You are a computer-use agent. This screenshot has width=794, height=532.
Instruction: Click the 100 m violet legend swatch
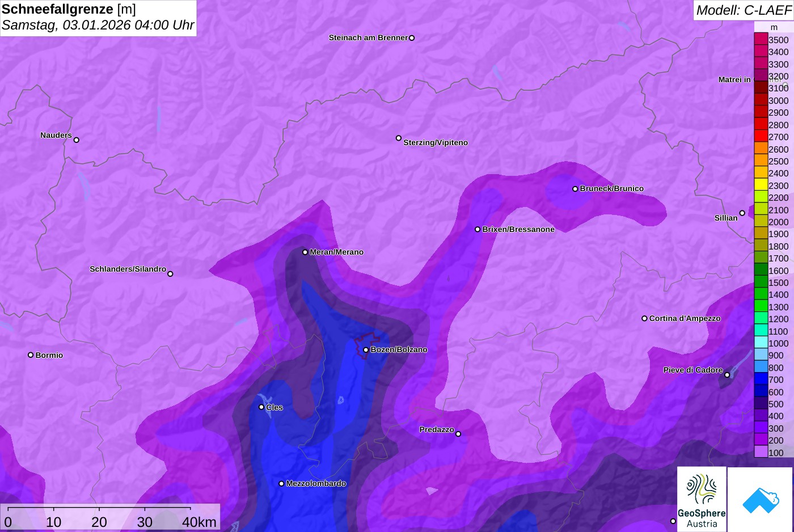pyautogui.click(x=761, y=452)
